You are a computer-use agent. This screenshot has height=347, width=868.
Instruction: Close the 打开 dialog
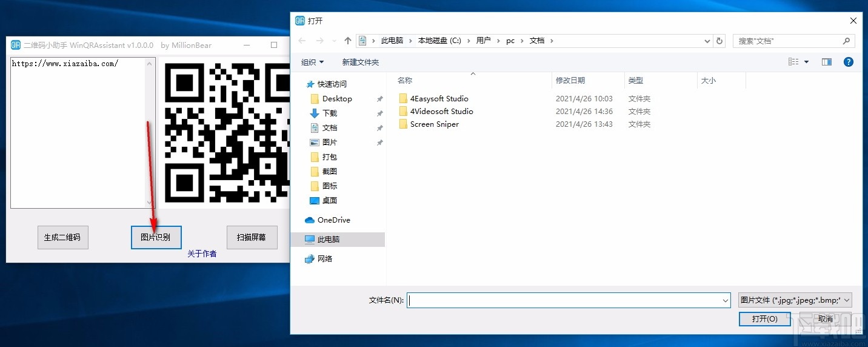click(x=853, y=20)
